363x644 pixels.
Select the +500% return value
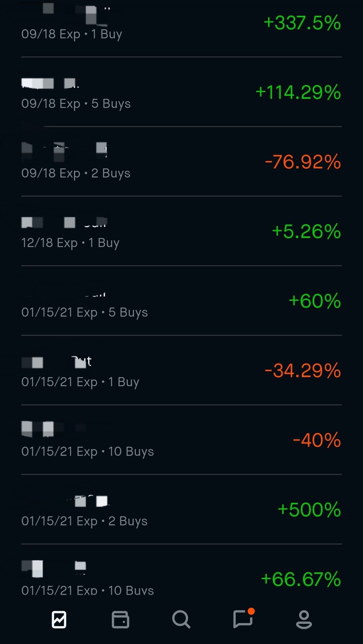click(x=309, y=510)
